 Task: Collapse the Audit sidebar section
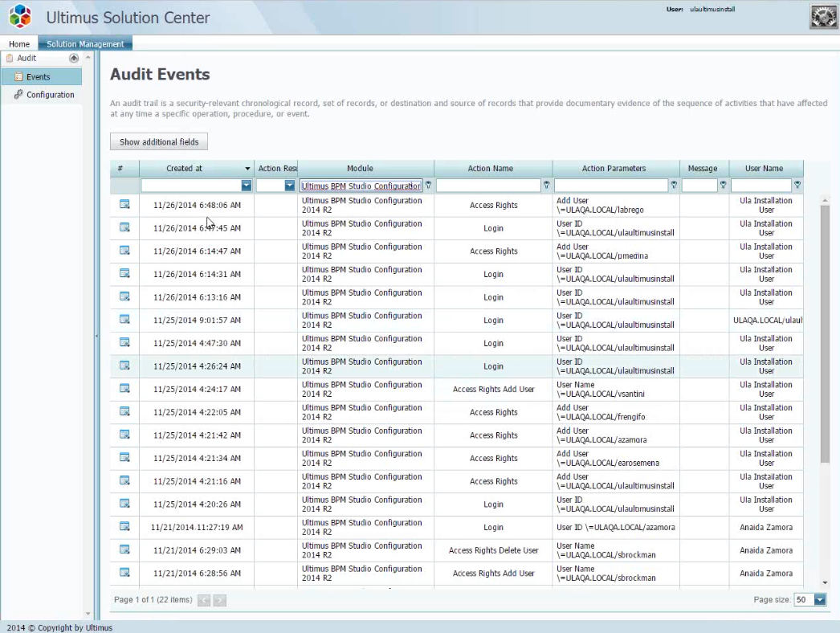(x=74, y=58)
